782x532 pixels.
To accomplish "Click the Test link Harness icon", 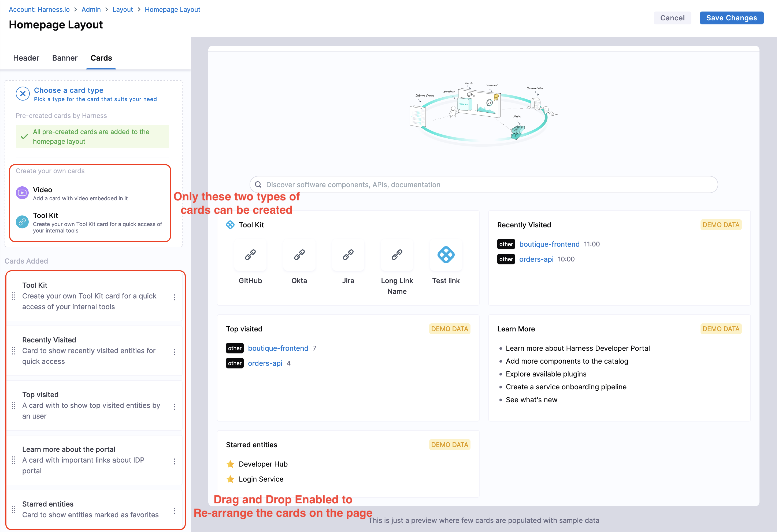I will point(446,255).
